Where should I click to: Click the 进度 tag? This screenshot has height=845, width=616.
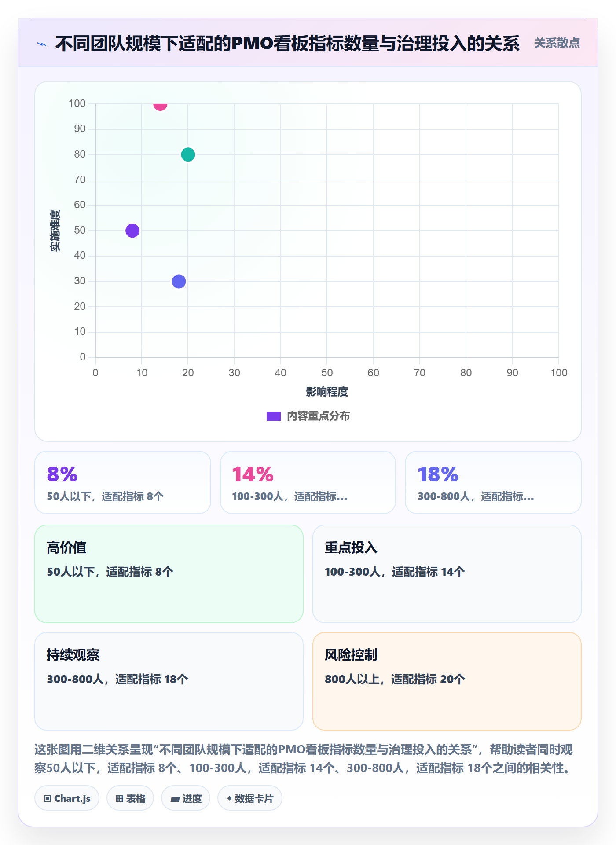tap(186, 798)
